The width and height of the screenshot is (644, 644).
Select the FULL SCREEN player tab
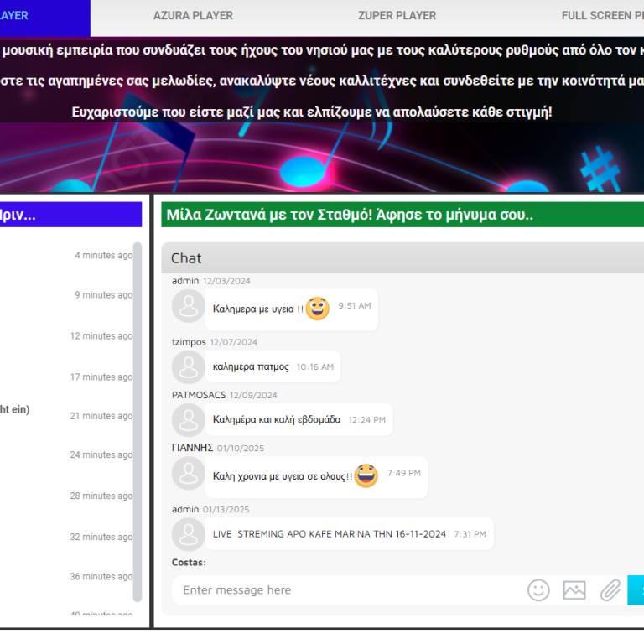click(601, 15)
